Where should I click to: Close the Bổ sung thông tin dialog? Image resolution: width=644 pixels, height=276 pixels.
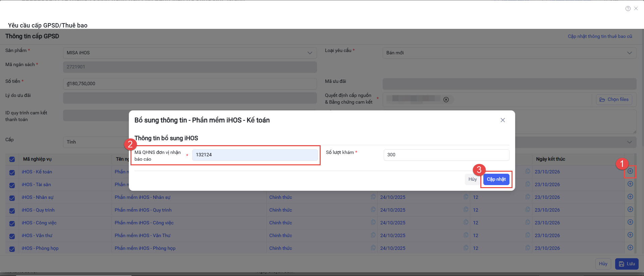coord(502,120)
